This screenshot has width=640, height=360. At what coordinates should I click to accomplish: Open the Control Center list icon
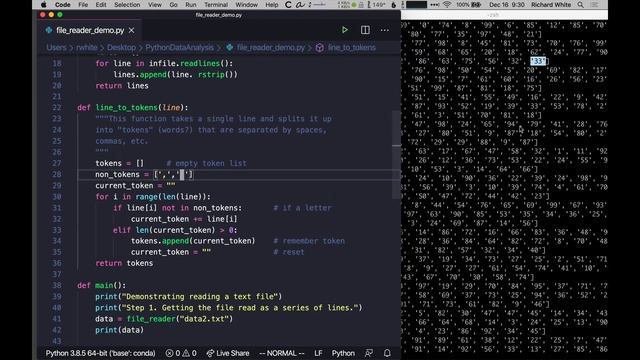[594, 5]
